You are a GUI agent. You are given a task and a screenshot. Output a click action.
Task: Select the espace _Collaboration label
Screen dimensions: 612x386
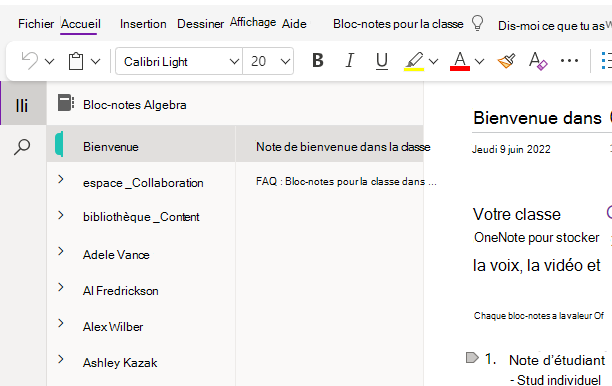coord(143,183)
